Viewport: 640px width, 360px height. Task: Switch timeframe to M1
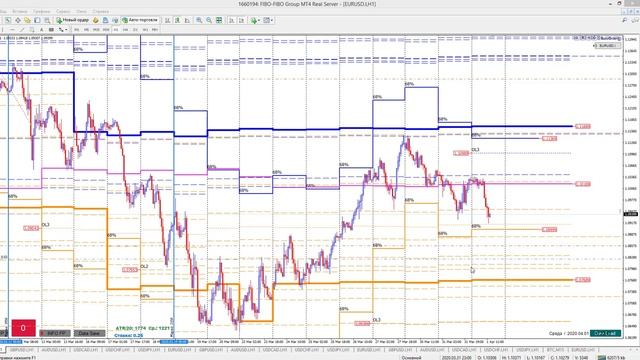click(76, 30)
